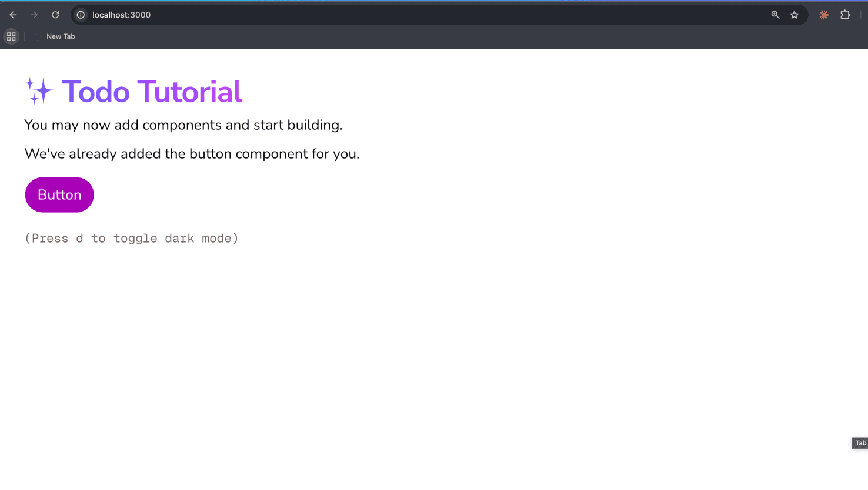
Task: Open the apps grid icon in bookmarks bar
Action: point(11,36)
